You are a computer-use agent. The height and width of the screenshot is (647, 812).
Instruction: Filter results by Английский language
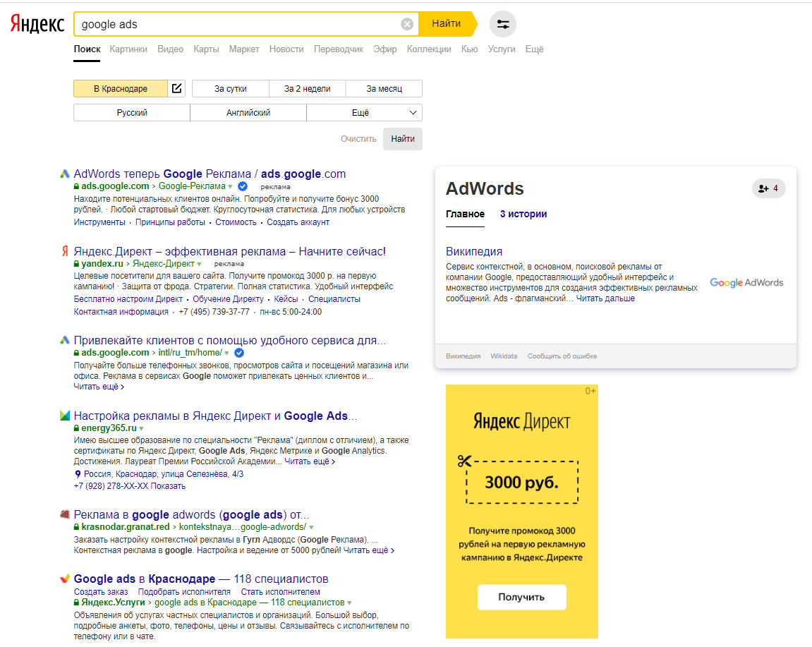pos(248,112)
